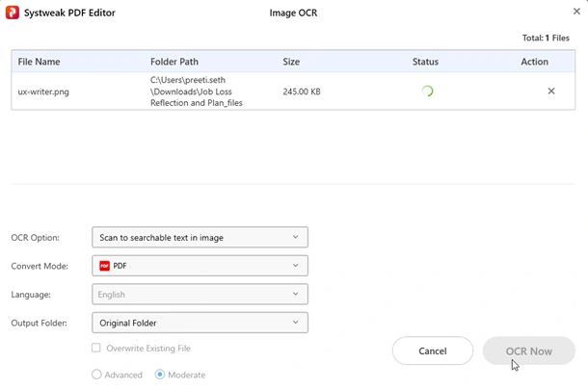Click the File Name column header
588x389 pixels.
pos(39,62)
